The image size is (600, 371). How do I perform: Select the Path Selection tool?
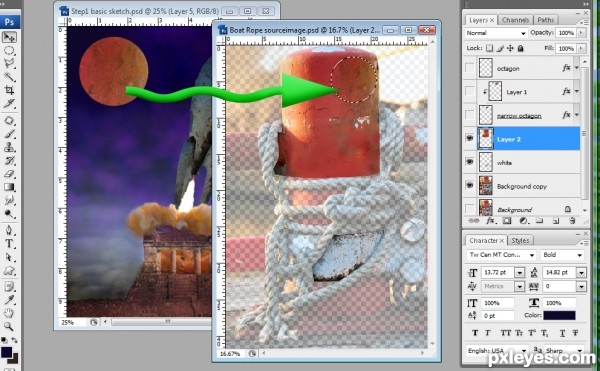point(9,257)
